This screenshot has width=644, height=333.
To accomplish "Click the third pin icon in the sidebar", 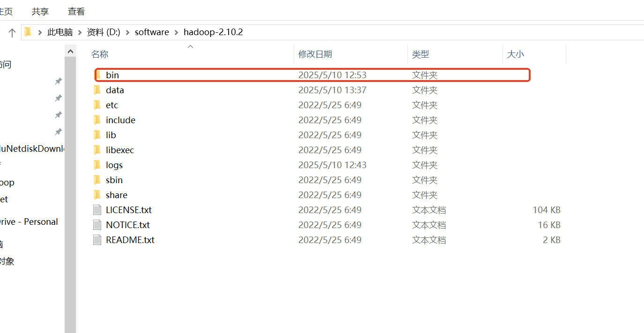I will [58, 115].
